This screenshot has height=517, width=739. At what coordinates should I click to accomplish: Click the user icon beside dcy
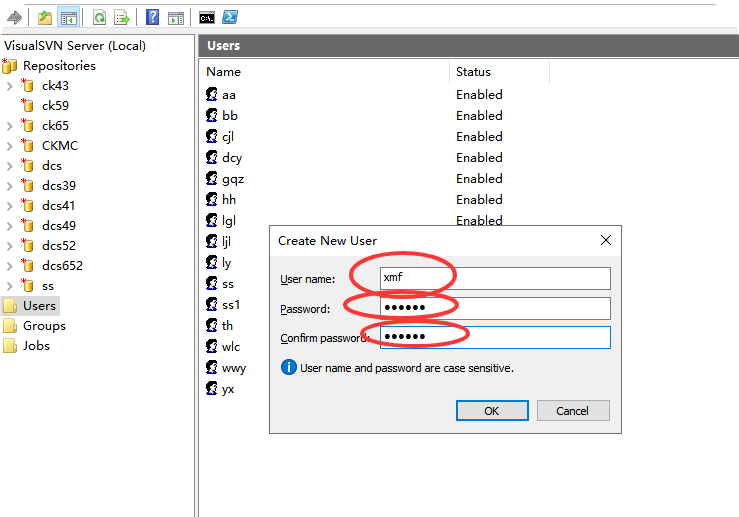pyautogui.click(x=212, y=157)
